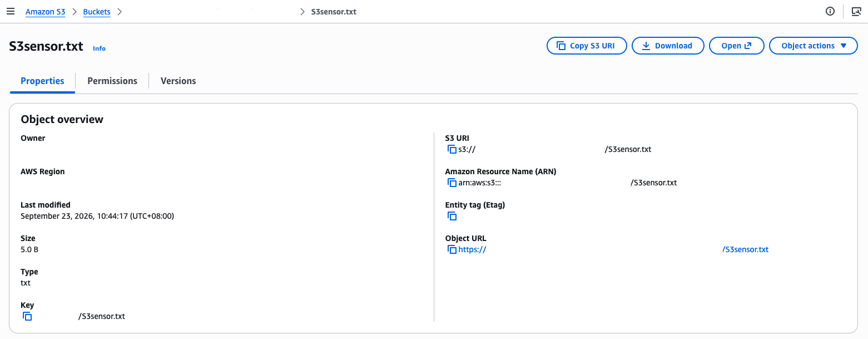Viewport: 868px width, 339px height.
Task: Copy the S3 URI value icon
Action: [x=452, y=149]
